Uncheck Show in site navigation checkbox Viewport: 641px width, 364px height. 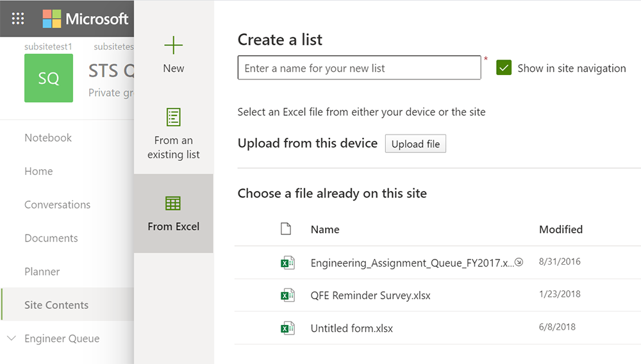pos(504,68)
